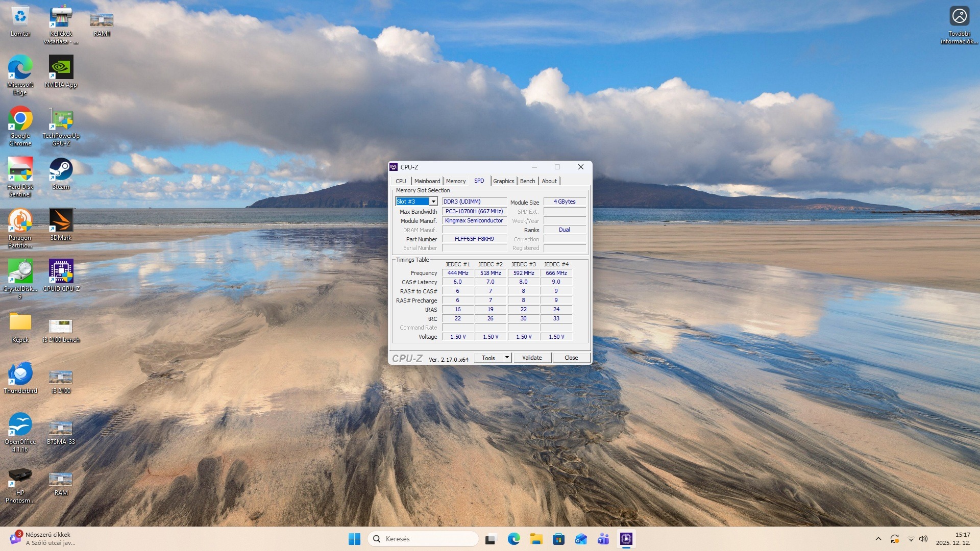Viewport: 980px width, 551px height.
Task: Launch the Steam desktop icon
Action: pos(61,170)
